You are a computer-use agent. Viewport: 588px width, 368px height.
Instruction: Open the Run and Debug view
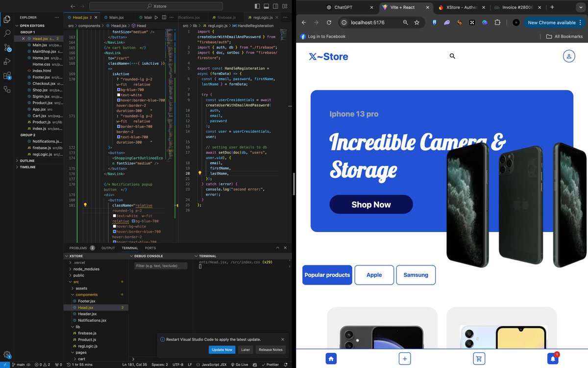(x=7, y=61)
